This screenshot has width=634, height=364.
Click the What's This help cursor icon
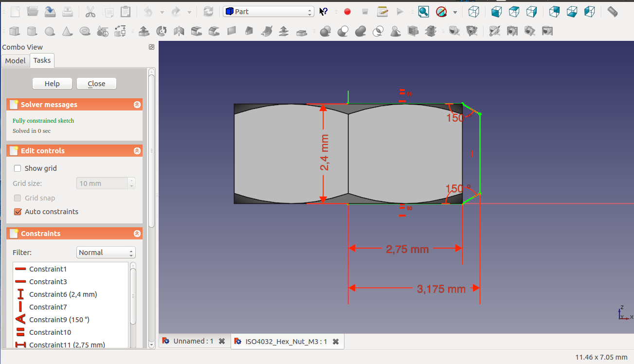pyautogui.click(x=324, y=12)
